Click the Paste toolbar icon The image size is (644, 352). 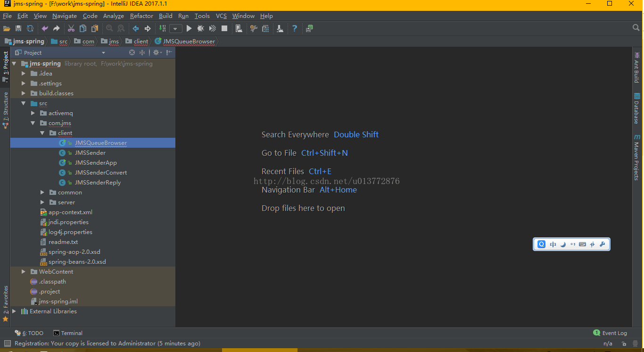[95, 28]
